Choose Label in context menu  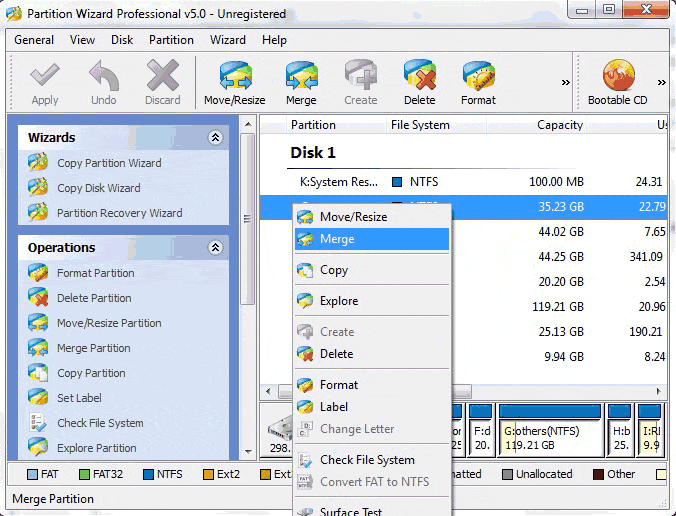coord(372,407)
